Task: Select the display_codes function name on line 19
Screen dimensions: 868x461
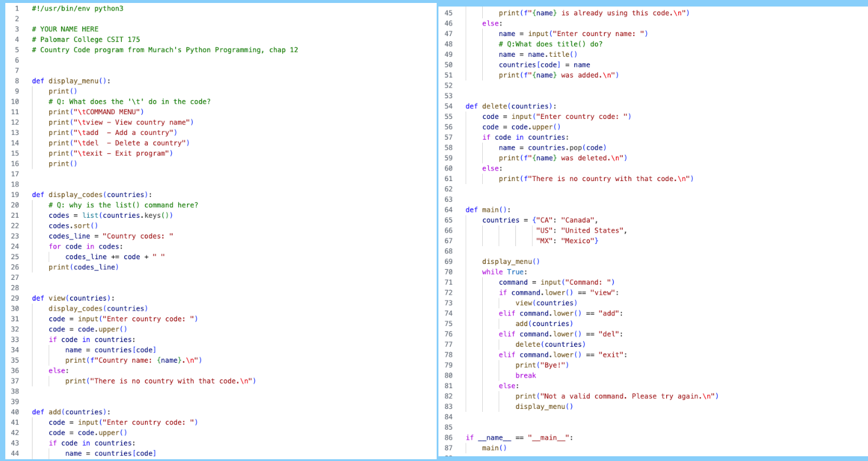Action: coord(74,194)
